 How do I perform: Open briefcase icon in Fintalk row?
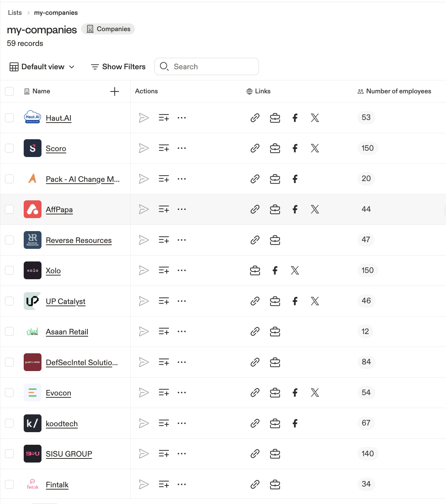tap(275, 484)
